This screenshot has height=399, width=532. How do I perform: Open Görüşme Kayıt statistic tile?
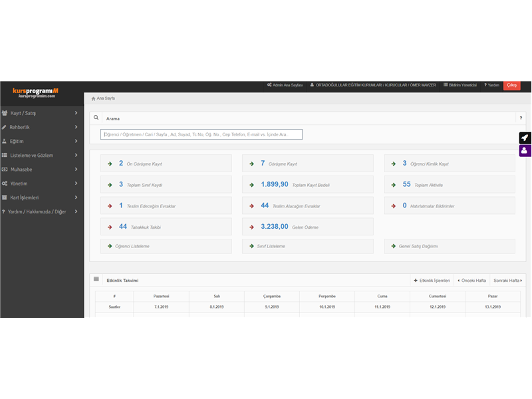click(308, 164)
